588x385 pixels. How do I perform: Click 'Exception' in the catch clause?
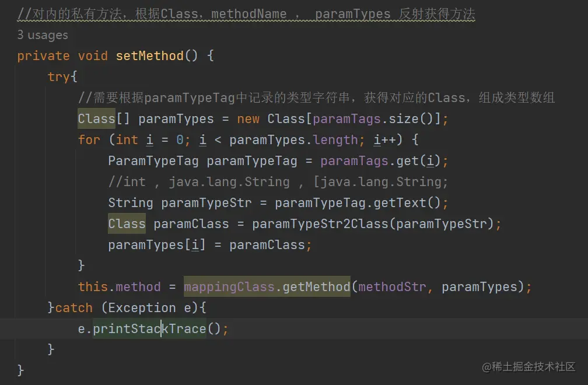click(x=142, y=308)
